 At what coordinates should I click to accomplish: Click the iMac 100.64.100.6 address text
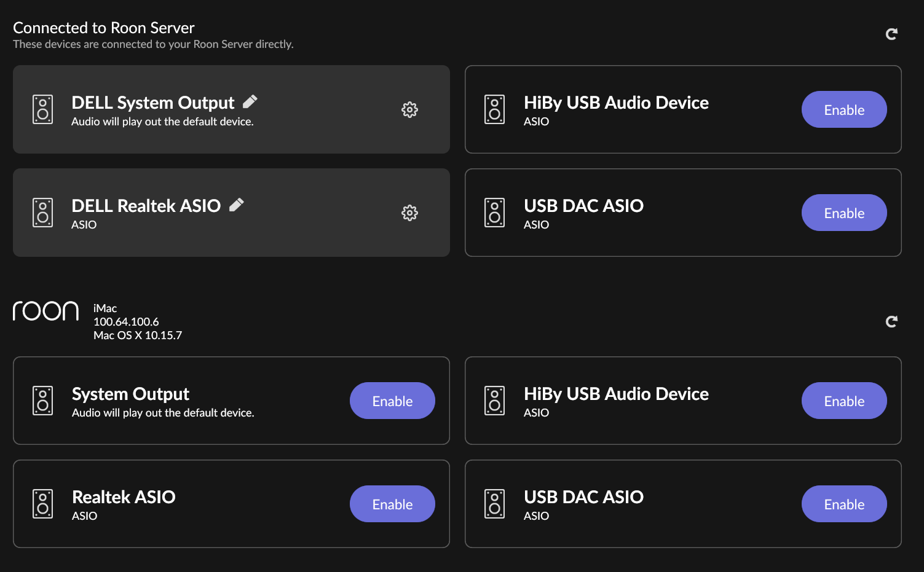(126, 322)
